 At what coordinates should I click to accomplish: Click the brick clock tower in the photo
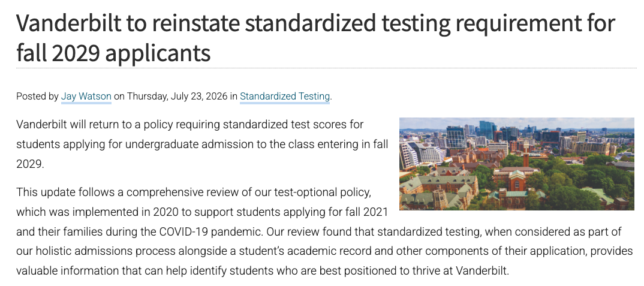pos(526,154)
